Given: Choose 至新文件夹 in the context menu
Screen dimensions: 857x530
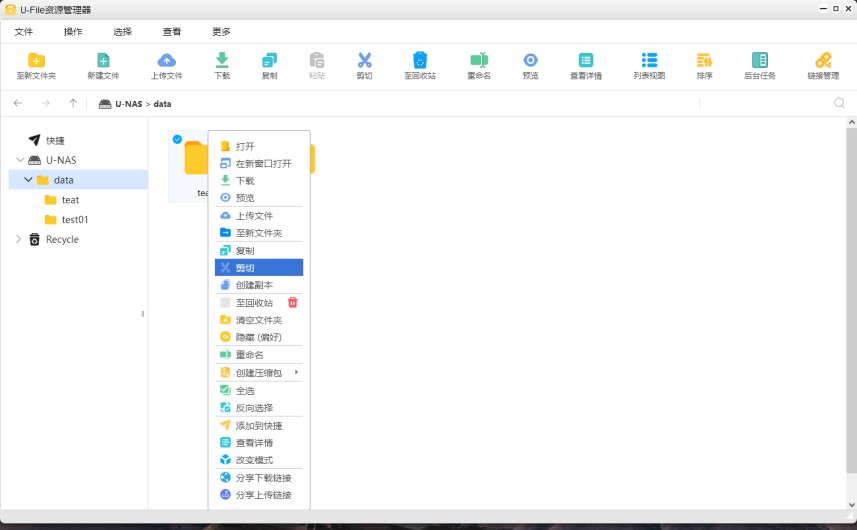Looking at the screenshot, I should [x=259, y=233].
